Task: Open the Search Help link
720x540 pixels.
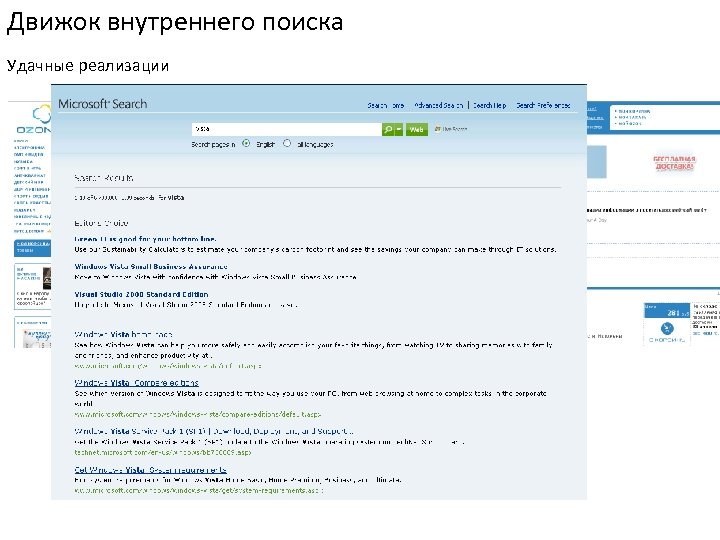Action: [x=489, y=105]
